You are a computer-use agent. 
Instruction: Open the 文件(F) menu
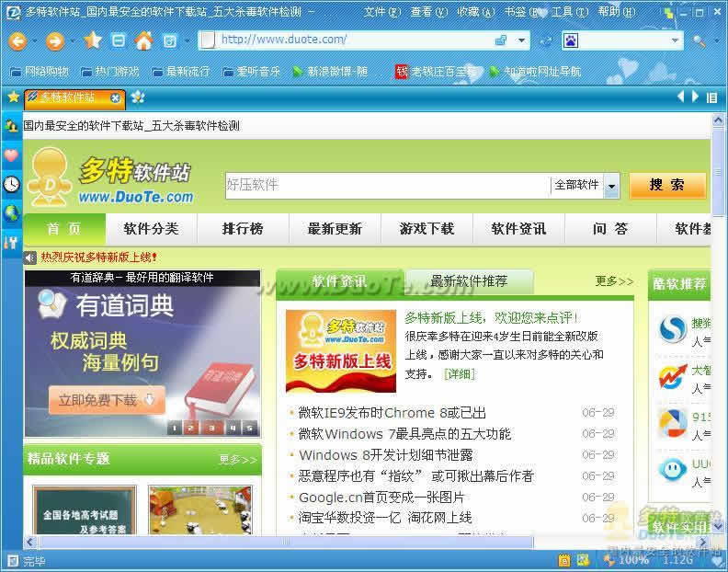click(x=381, y=12)
